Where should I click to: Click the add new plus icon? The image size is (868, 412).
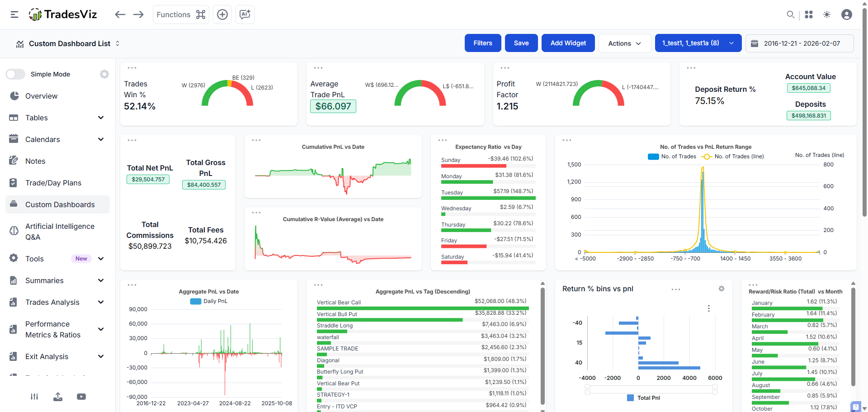click(x=222, y=14)
